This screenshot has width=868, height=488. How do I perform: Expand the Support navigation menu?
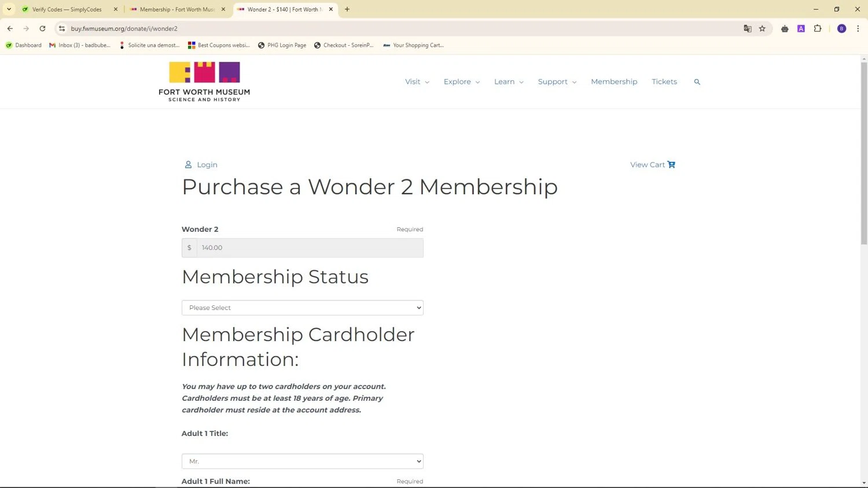pos(557,82)
